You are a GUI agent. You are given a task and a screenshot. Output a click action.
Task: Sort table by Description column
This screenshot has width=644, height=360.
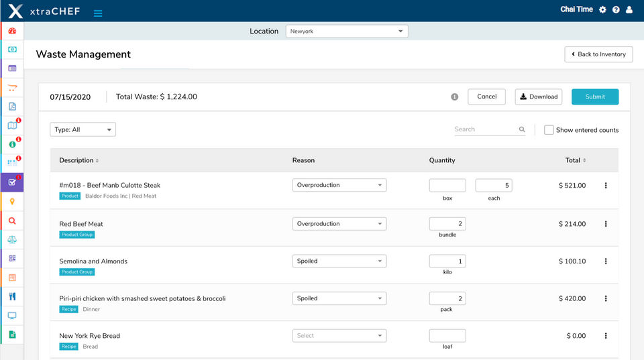click(x=78, y=160)
